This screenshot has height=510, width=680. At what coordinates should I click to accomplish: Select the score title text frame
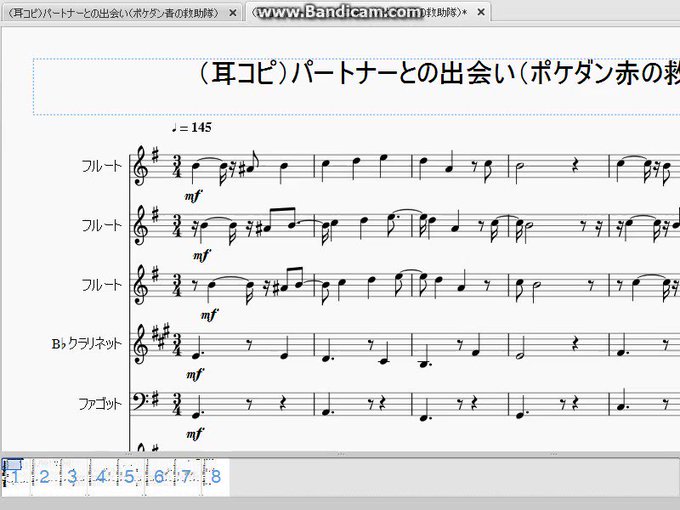[x=356, y=87]
